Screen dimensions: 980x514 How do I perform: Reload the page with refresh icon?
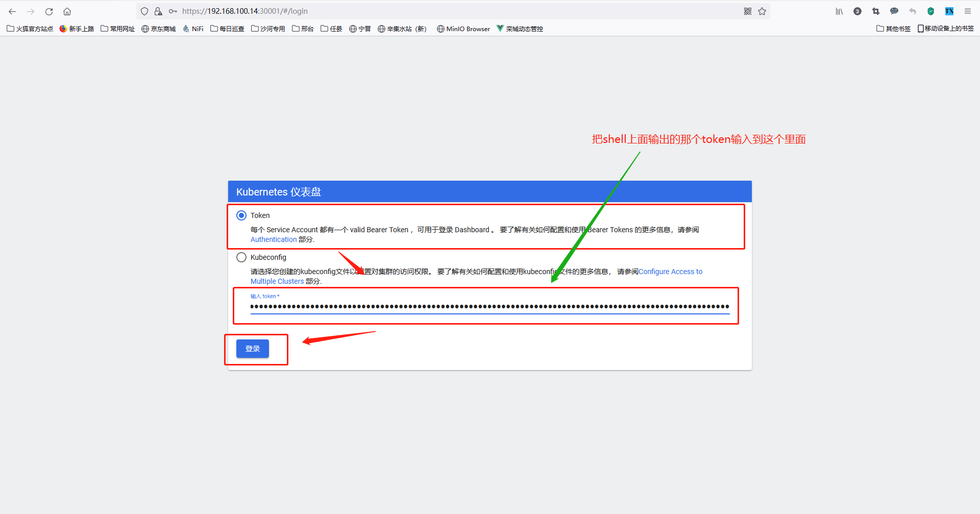pos(49,11)
